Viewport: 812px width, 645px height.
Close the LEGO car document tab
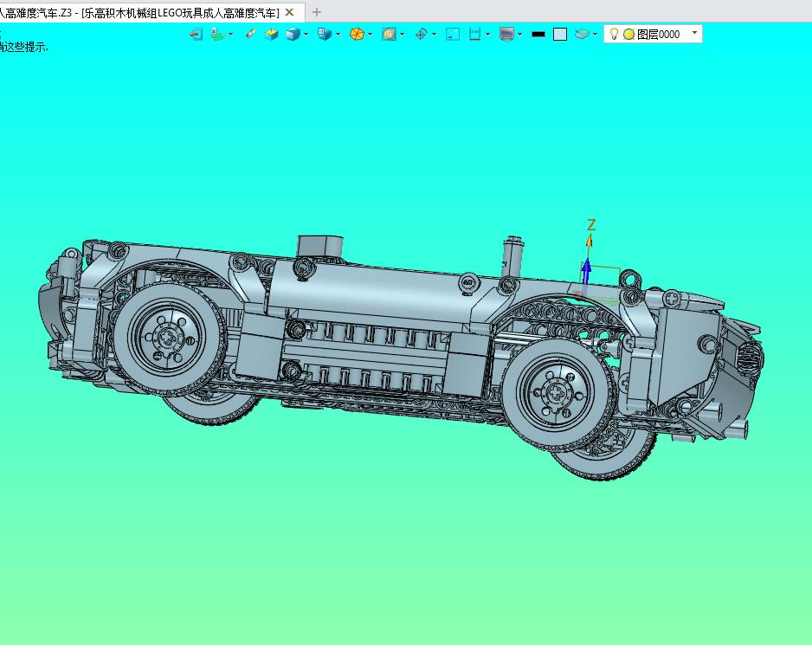coord(289,12)
